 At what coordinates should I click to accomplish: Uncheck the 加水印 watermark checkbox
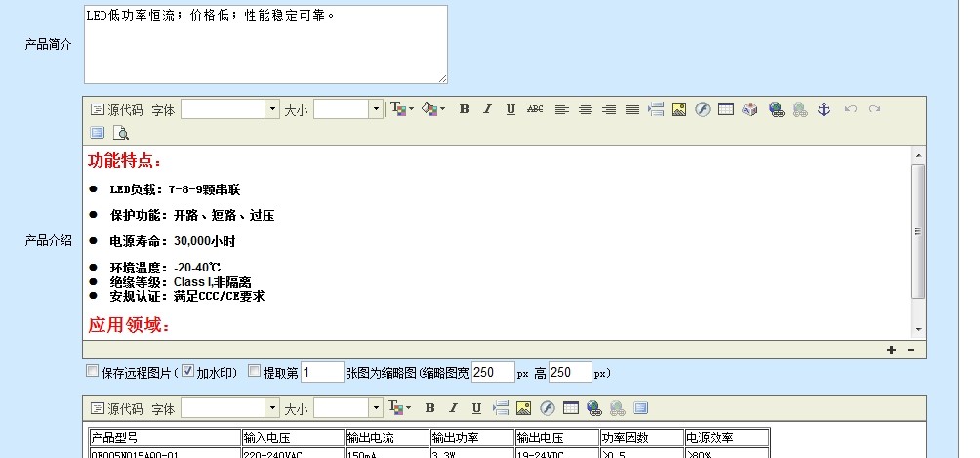189,371
